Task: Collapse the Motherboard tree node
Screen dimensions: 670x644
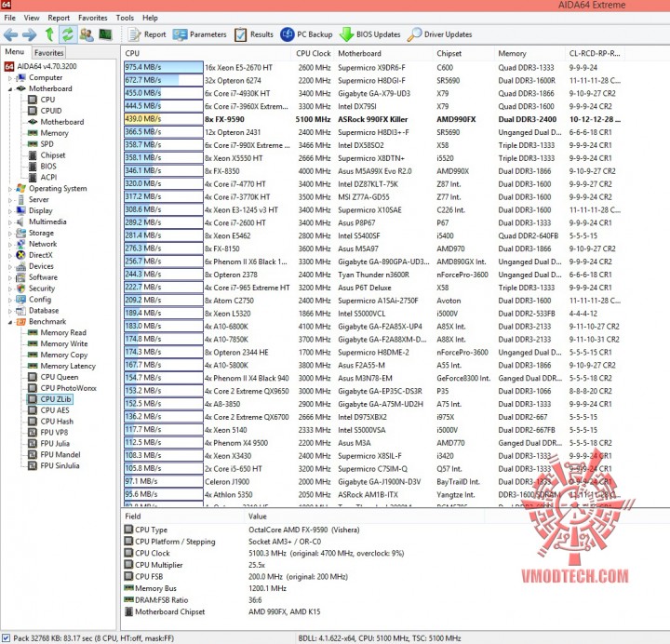Action: point(10,89)
